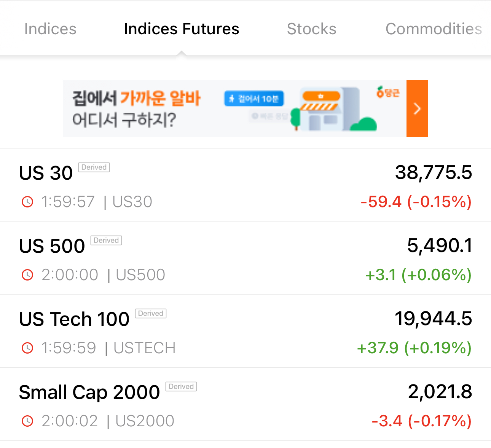This screenshot has height=448, width=491.
Task: Open the US 500 futures listing
Action: click(x=245, y=258)
